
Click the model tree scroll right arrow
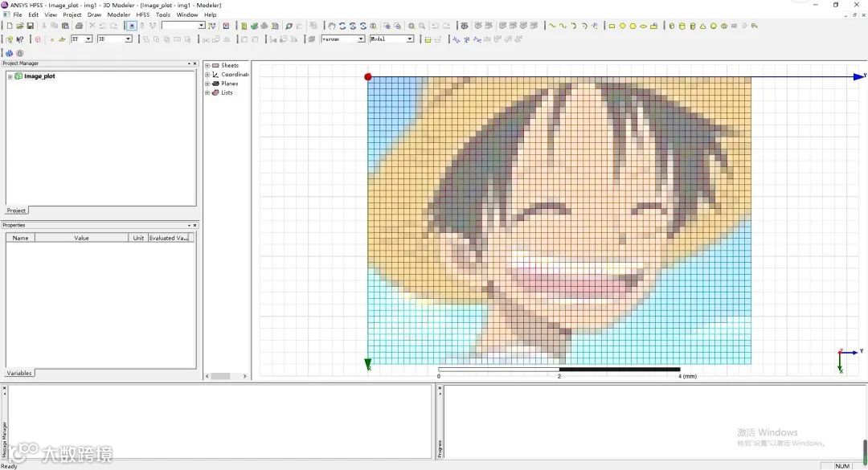(x=244, y=377)
